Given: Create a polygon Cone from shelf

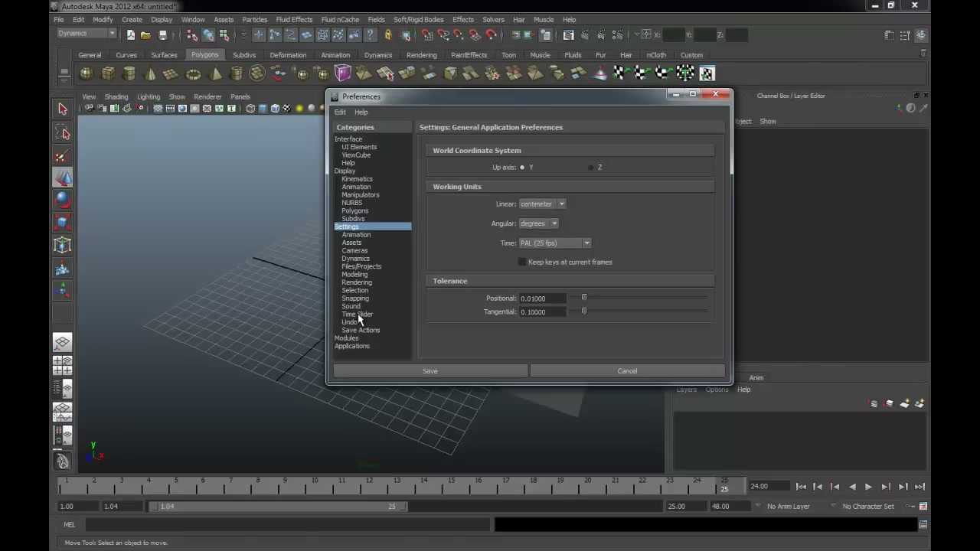Looking at the screenshot, I should click(150, 73).
